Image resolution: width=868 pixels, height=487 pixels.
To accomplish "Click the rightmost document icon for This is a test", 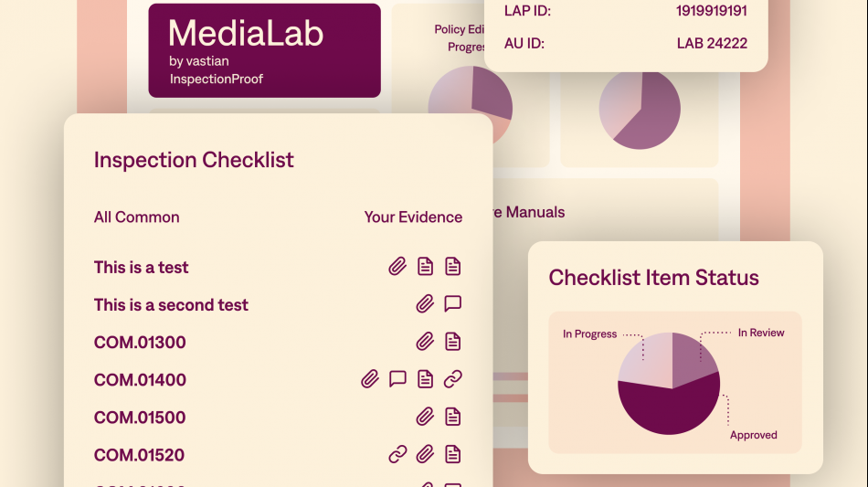I will coord(453,267).
